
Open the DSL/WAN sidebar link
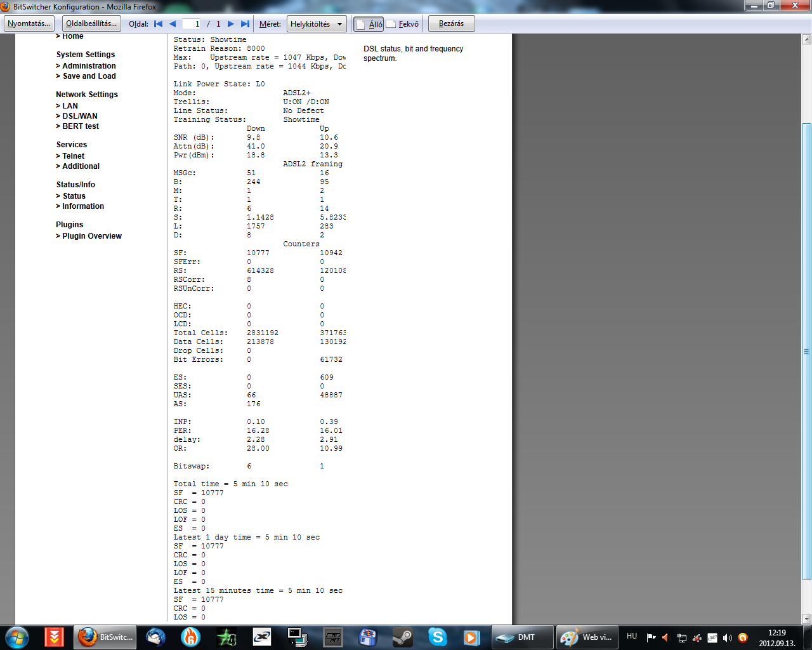click(x=80, y=116)
